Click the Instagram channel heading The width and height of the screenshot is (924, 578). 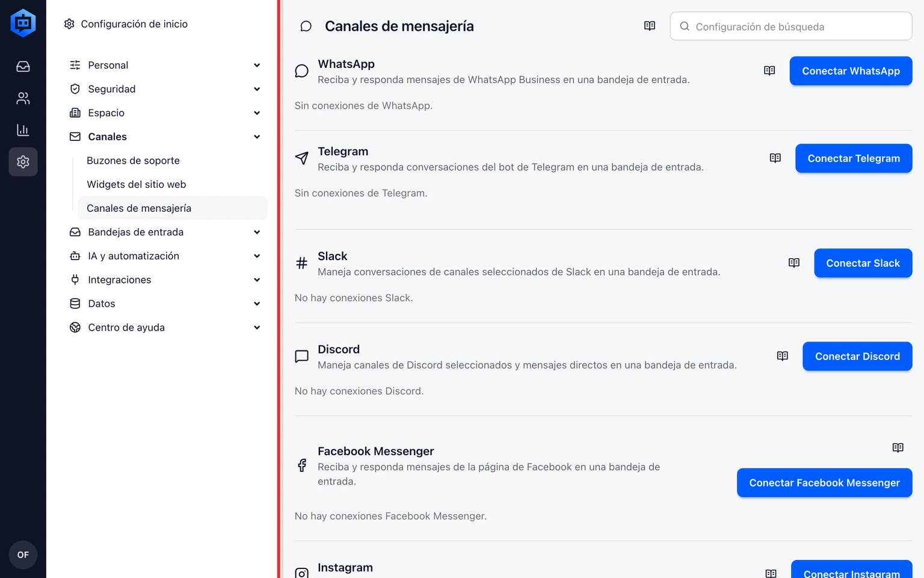tap(345, 568)
